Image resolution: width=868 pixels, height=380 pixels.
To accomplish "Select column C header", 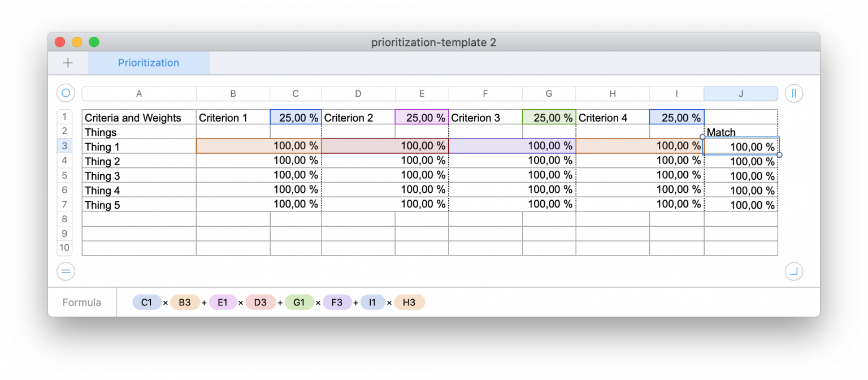I will pos(296,94).
